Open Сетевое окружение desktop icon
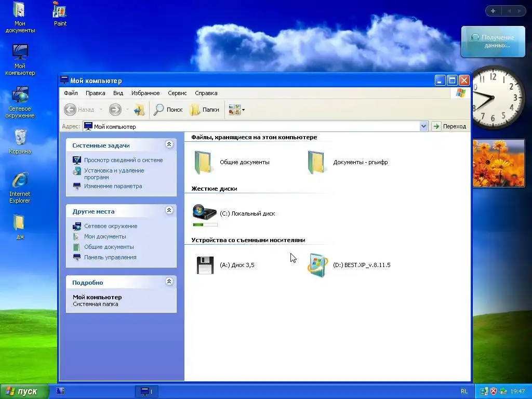532x399 pixels. tap(20, 102)
